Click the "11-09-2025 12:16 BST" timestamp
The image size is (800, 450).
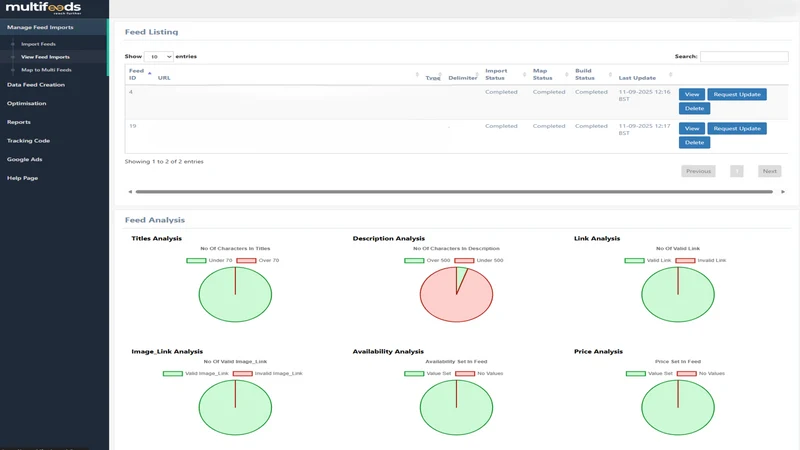644,95
